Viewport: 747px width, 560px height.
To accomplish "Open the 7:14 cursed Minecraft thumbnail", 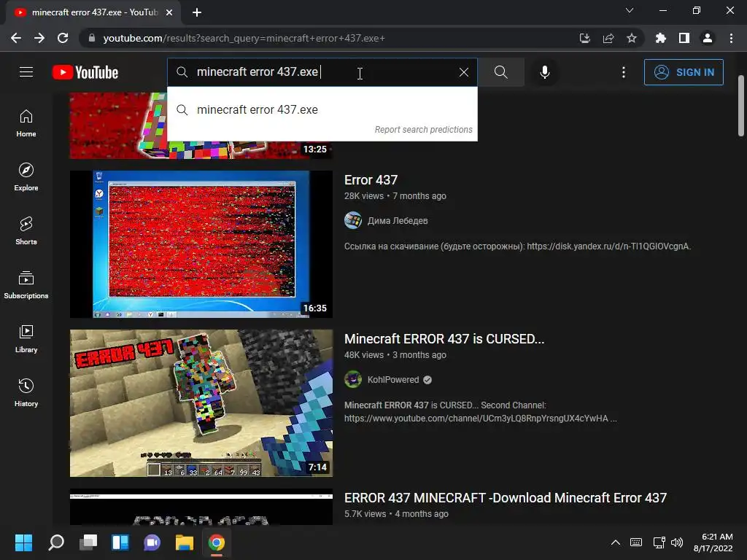I will 201,403.
